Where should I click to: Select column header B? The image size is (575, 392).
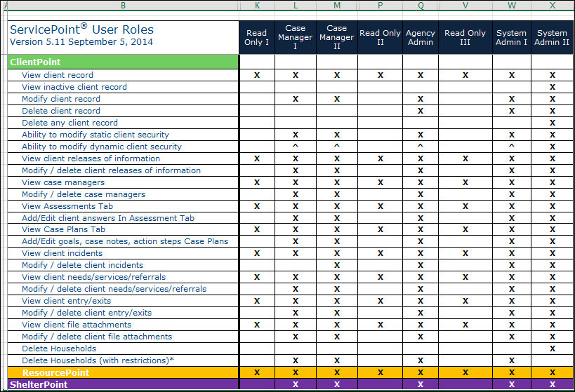pos(124,5)
